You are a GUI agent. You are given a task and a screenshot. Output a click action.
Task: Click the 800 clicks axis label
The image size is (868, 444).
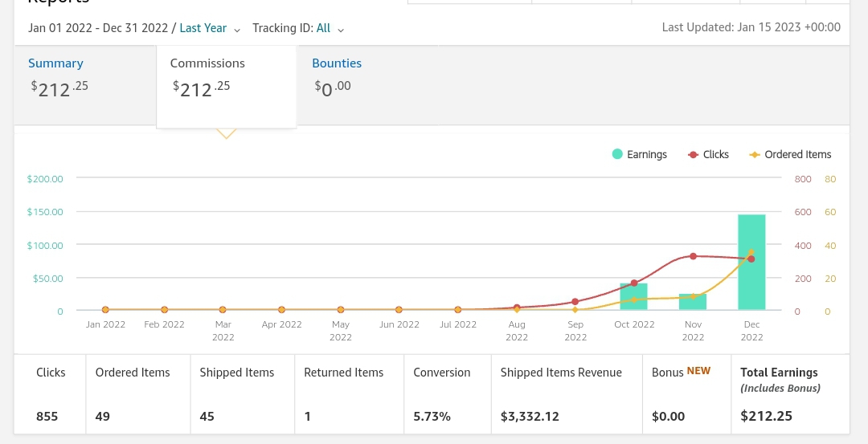tap(803, 178)
